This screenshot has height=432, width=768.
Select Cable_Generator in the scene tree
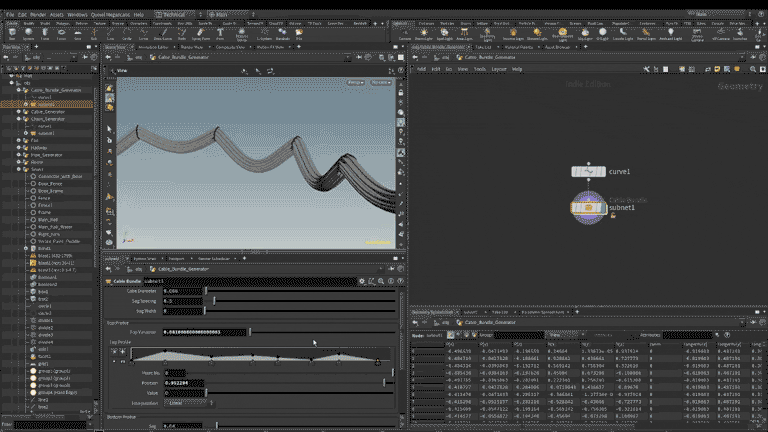click(x=47, y=112)
